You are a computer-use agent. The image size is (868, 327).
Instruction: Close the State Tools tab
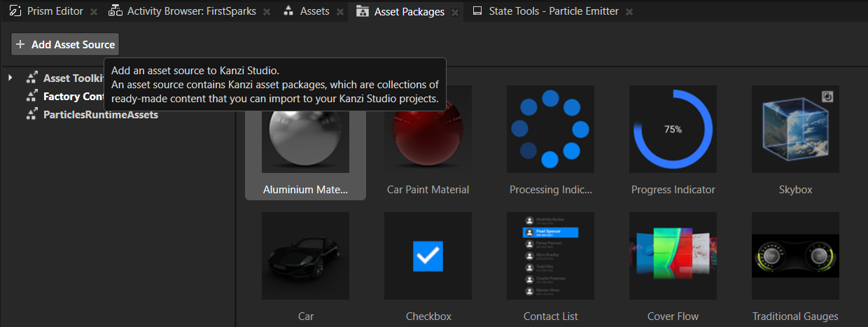coord(629,12)
